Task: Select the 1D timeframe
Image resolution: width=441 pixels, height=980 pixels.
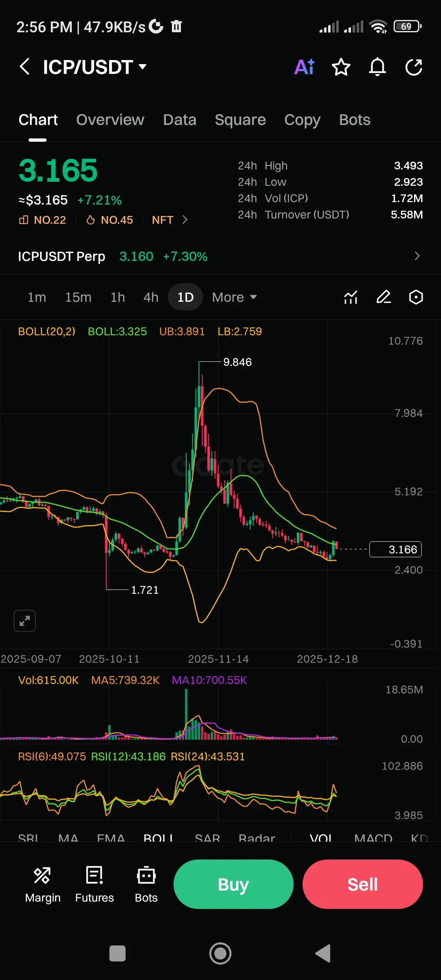Action: click(185, 297)
